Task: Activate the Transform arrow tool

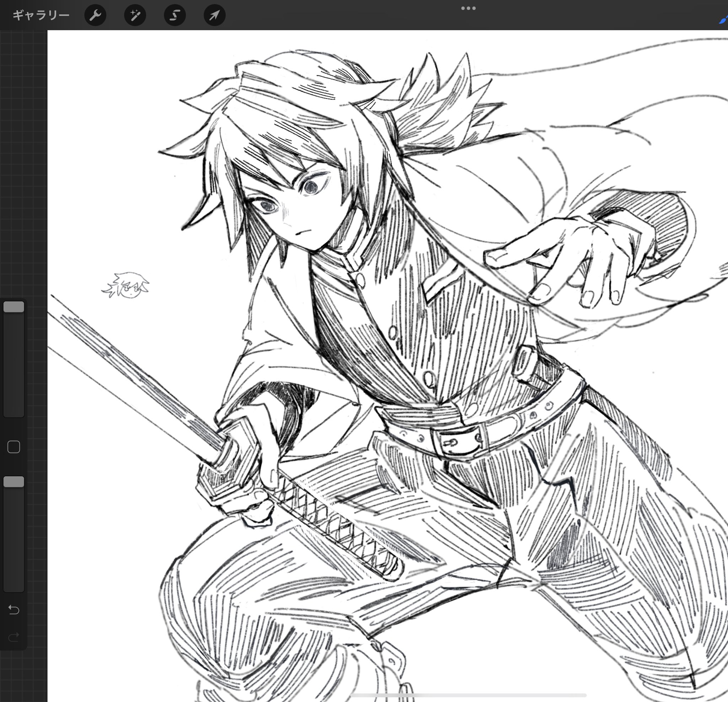Action: tap(214, 15)
